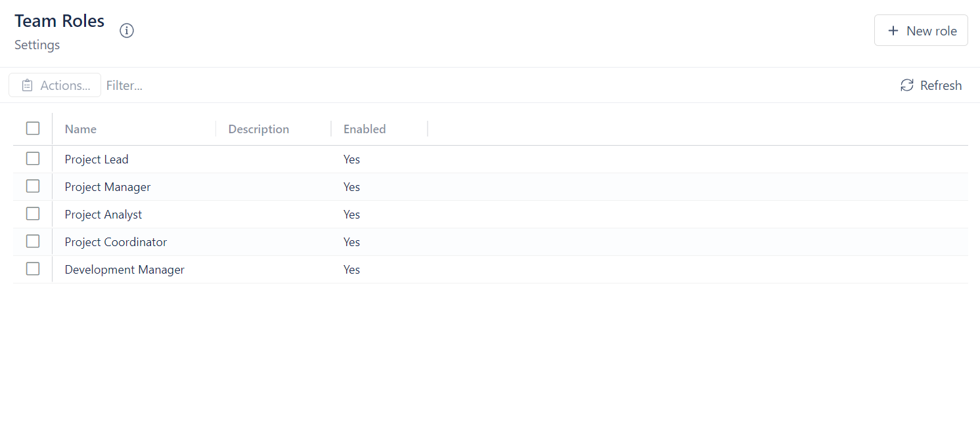Tick the Project Analyst row checkbox
This screenshot has height=441, width=980.
pyautogui.click(x=33, y=214)
